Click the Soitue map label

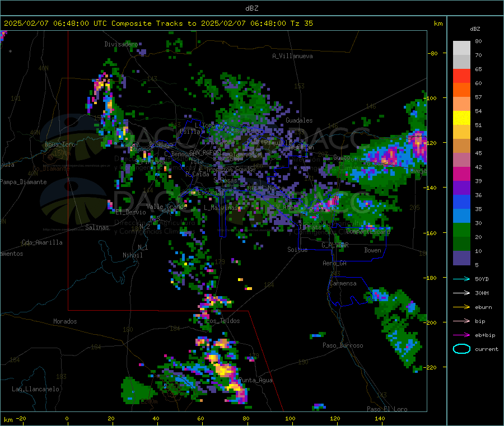coord(297,250)
